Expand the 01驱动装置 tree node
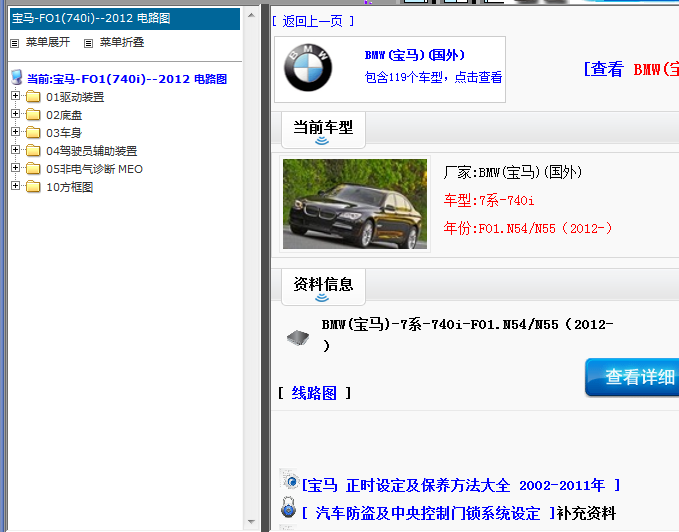The image size is (679, 532). 16,96
